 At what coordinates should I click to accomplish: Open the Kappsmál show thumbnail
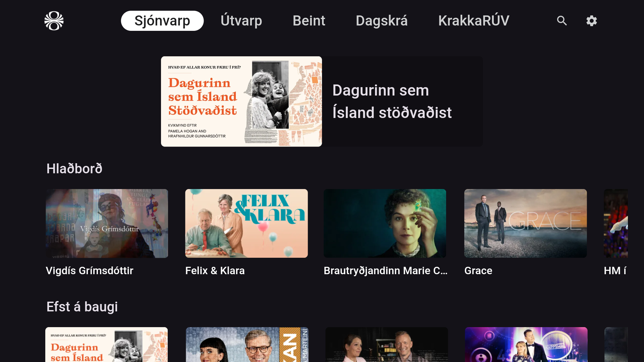click(526, 345)
